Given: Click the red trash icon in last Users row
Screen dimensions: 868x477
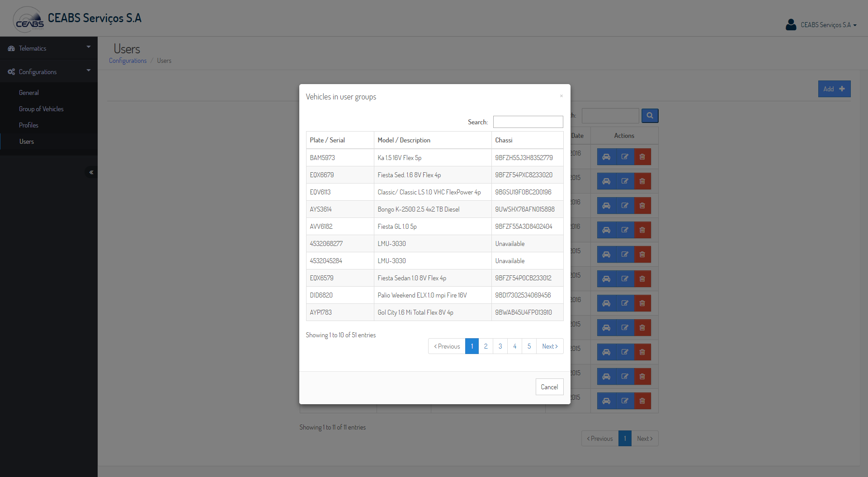Looking at the screenshot, I should coord(642,401).
